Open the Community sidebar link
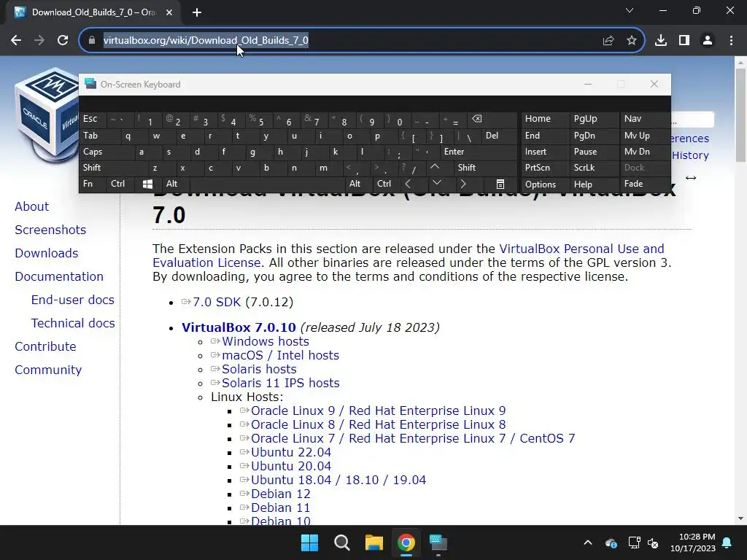Screen dimensions: 747x560 point(48,370)
